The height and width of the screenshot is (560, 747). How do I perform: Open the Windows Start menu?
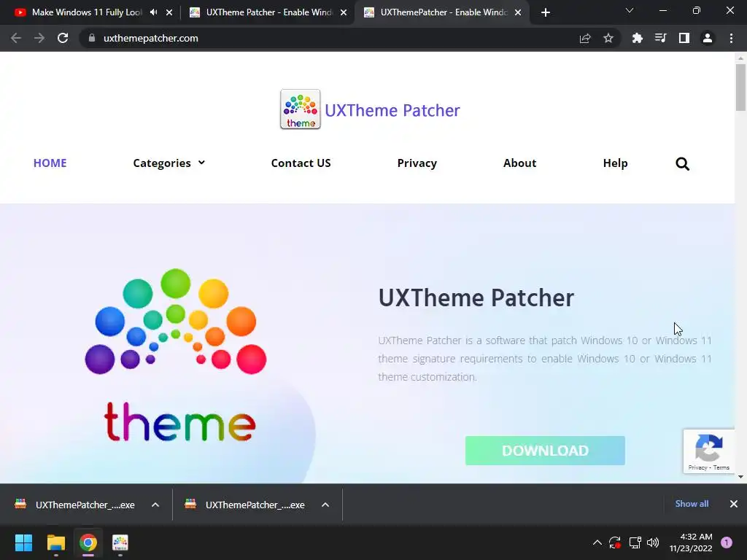23,542
